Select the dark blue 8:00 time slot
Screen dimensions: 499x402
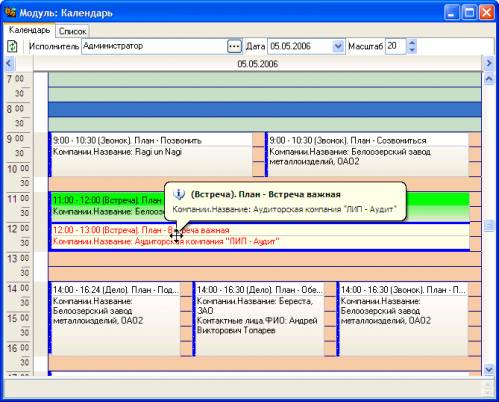click(265, 109)
